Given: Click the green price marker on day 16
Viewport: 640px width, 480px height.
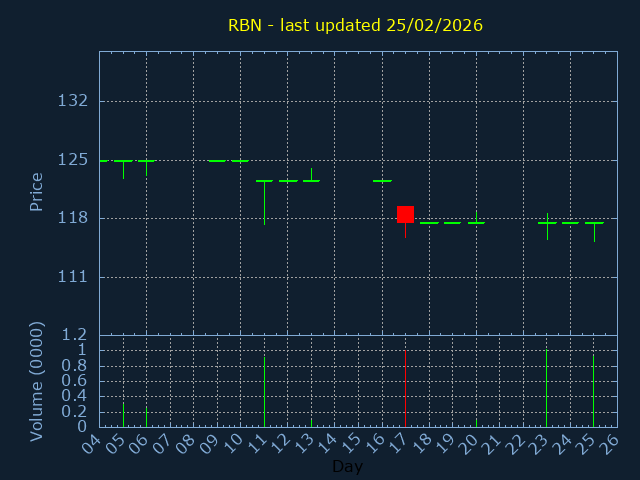Looking at the screenshot, I should tap(382, 181).
